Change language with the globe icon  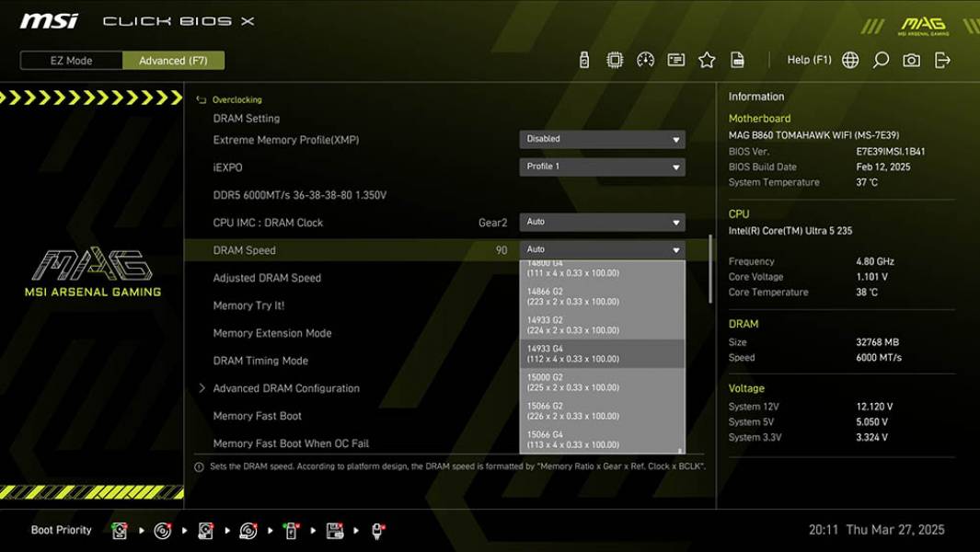point(850,60)
